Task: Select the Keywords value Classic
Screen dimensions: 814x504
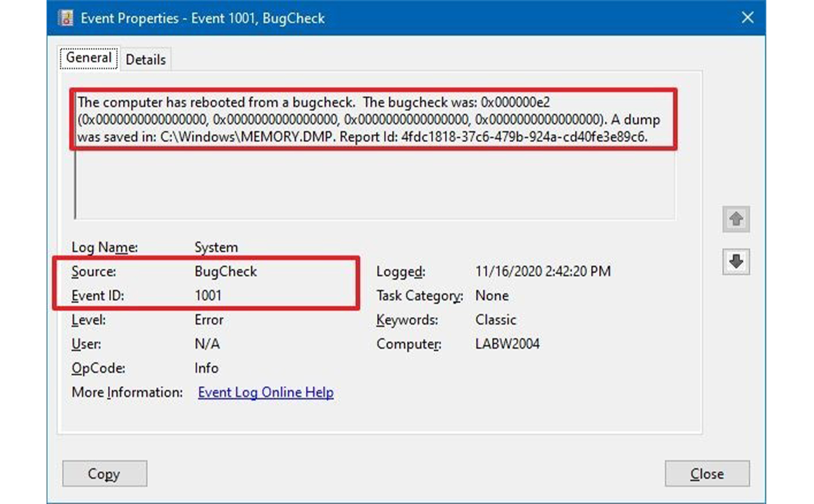Action: click(496, 320)
